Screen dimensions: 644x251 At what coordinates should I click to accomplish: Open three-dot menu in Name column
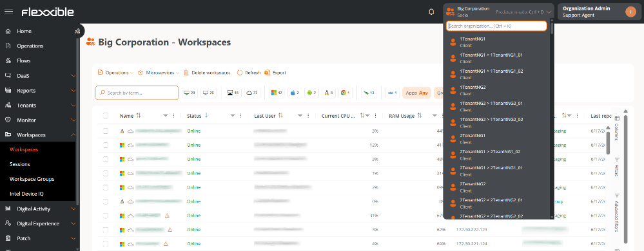pyautogui.click(x=174, y=116)
